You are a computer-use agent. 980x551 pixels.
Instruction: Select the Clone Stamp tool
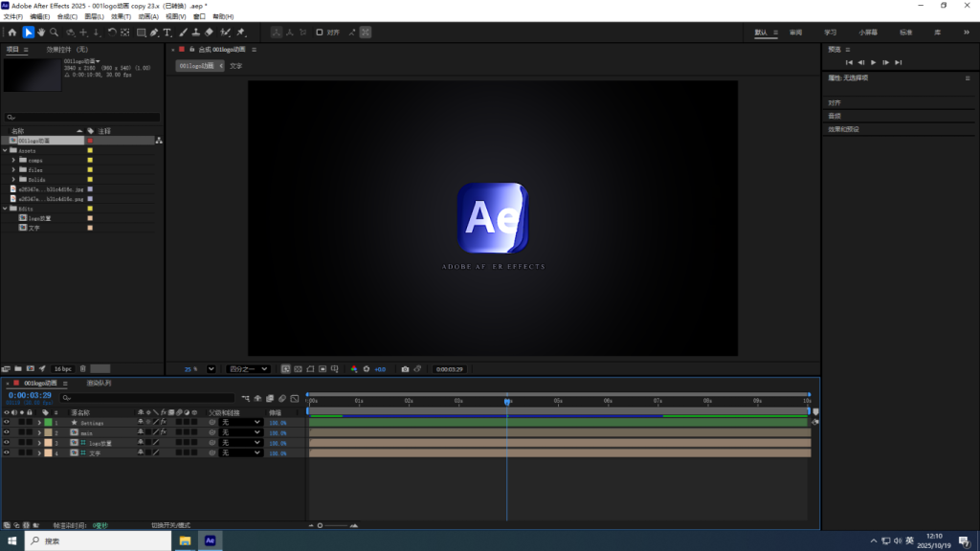click(x=195, y=33)
